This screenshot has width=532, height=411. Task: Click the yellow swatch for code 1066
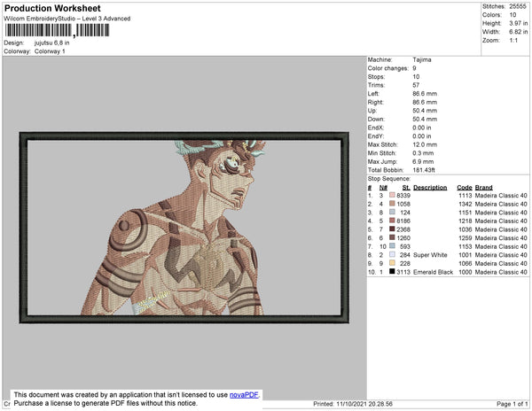tap(392, 263)
